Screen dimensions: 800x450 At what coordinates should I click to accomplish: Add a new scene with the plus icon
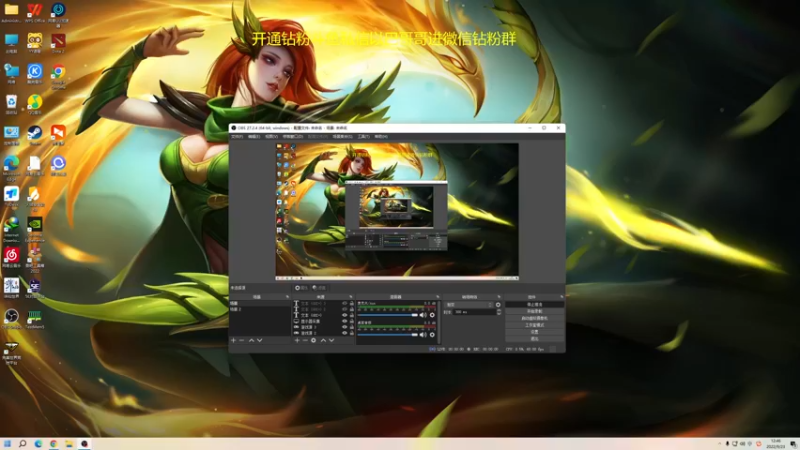(234, 340)
